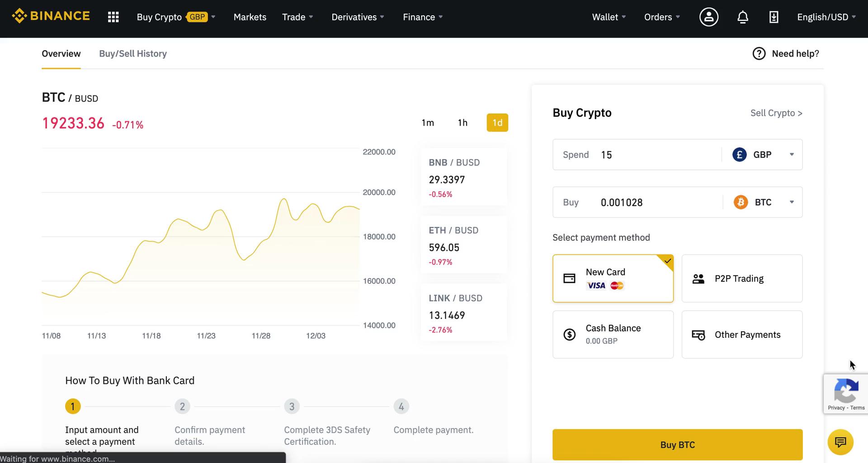Select New Card payment method
The image size is (868, 463).
(x=613, y=279)
